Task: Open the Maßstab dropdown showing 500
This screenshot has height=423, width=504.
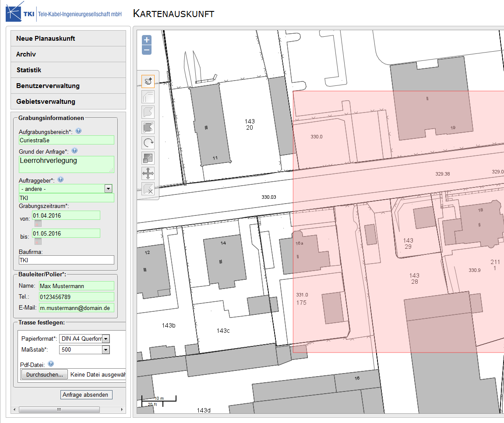Action: point(106,349)
